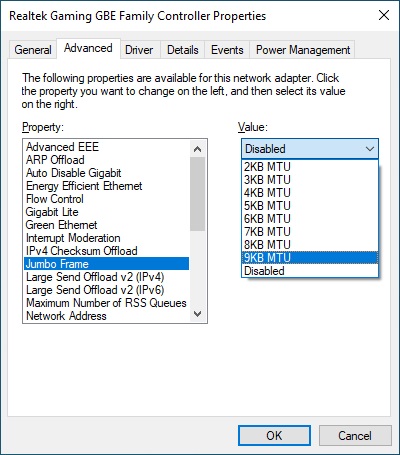Select Large Send Offload v2 (IPv6)

(x=107, y=290)
